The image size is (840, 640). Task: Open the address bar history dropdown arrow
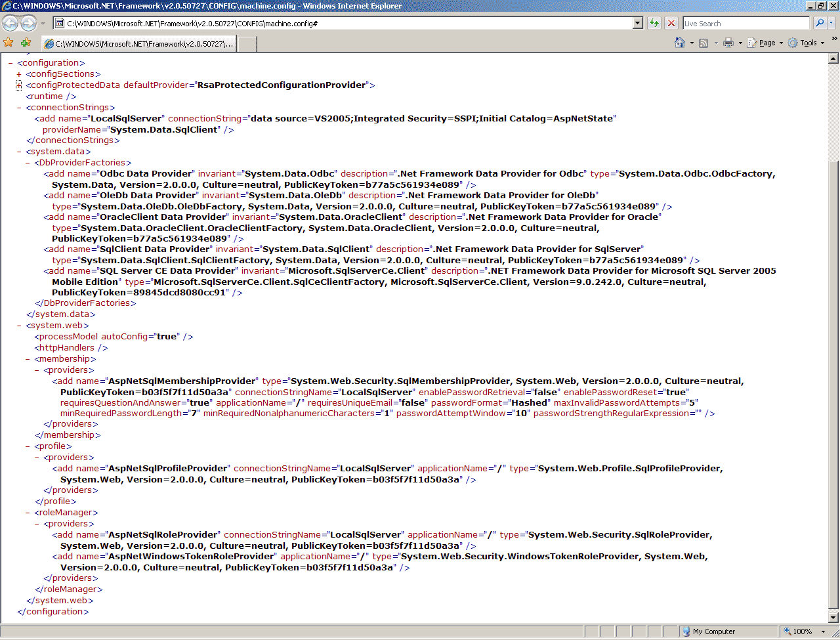click(x=637, y=24)
